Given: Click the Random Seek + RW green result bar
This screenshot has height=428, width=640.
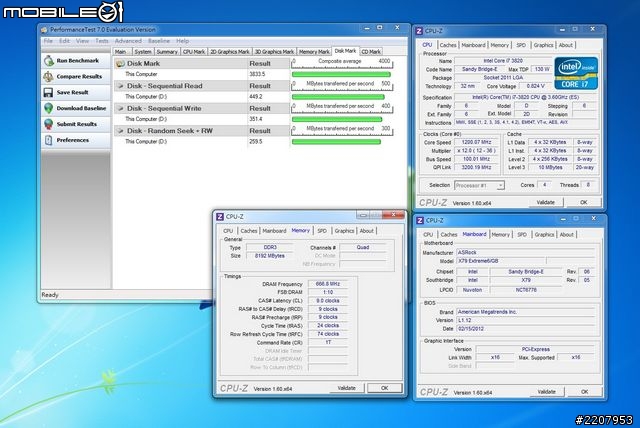Looking at the screenshot, I should 336,142.
